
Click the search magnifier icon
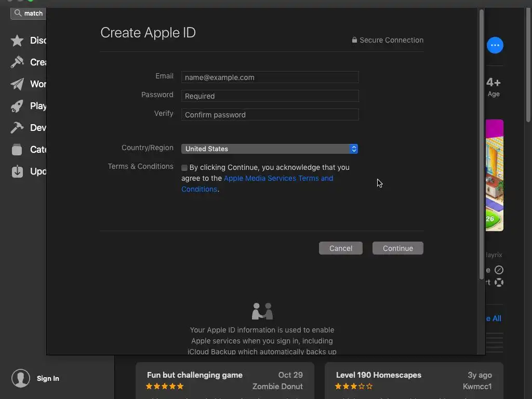(18, 13)
